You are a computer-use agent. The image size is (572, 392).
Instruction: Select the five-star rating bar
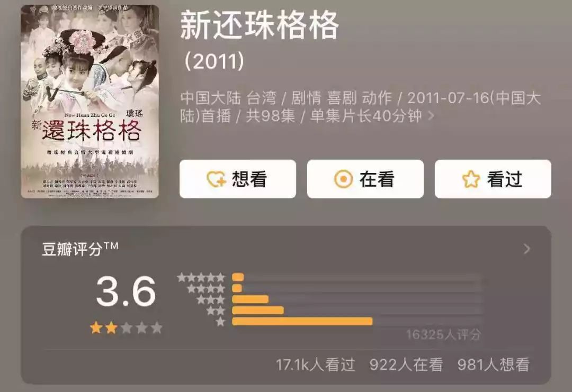point(358,278)
